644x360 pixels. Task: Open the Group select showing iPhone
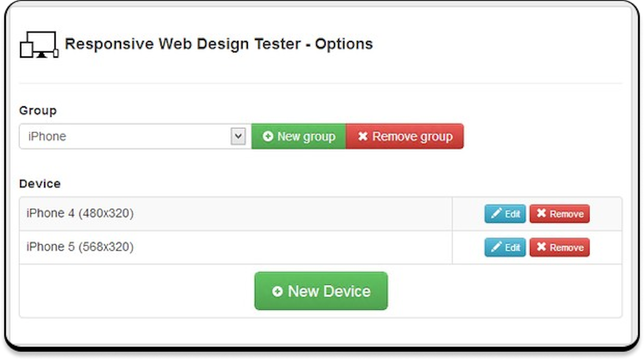[125, 137]
